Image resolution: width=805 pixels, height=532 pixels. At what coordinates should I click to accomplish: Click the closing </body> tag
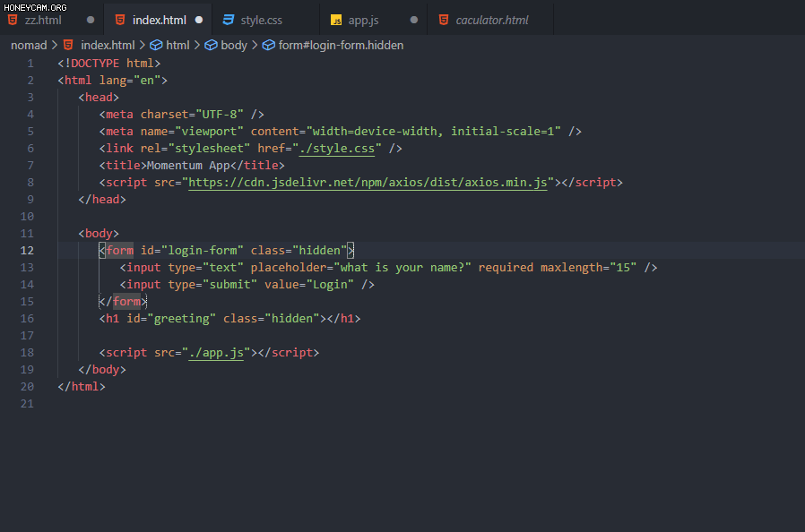coord(102,369)
